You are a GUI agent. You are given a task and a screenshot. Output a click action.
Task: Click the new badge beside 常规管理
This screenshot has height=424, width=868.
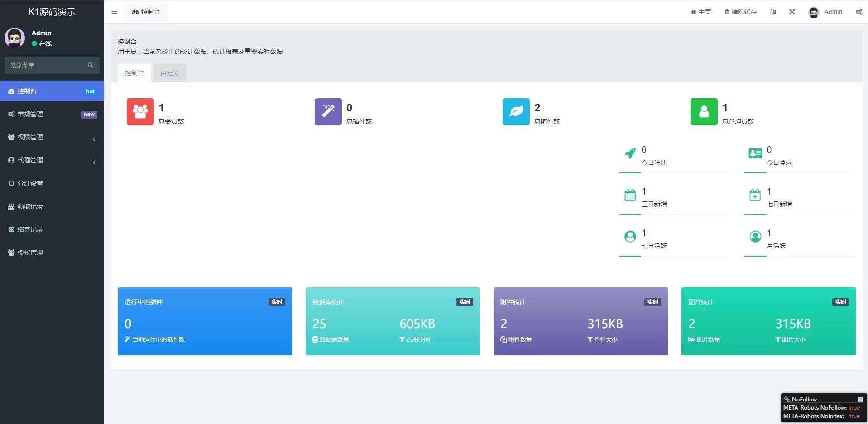(89, 114)
